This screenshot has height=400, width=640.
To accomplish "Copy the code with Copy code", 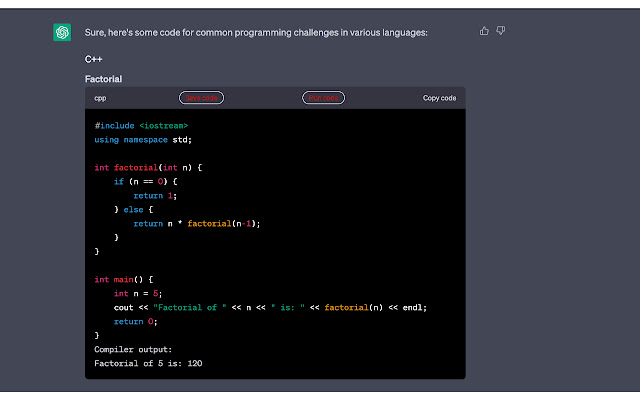I will pyautogui.click(x=439, y=98).
